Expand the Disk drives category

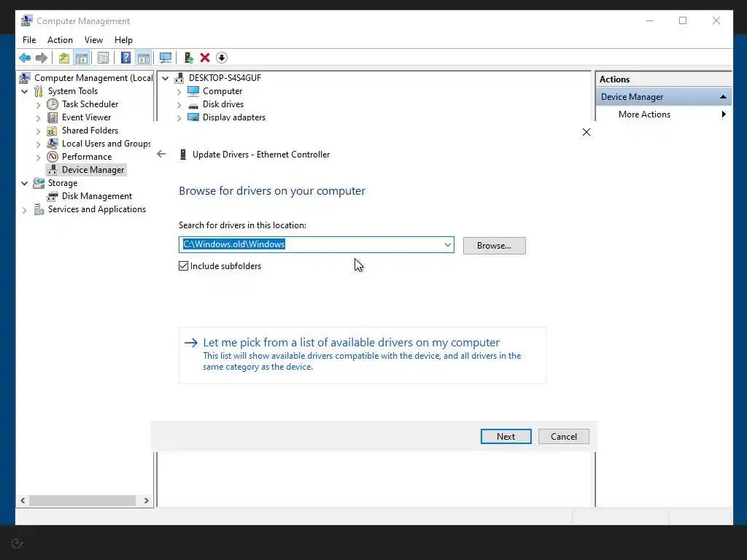pos(179,105)
